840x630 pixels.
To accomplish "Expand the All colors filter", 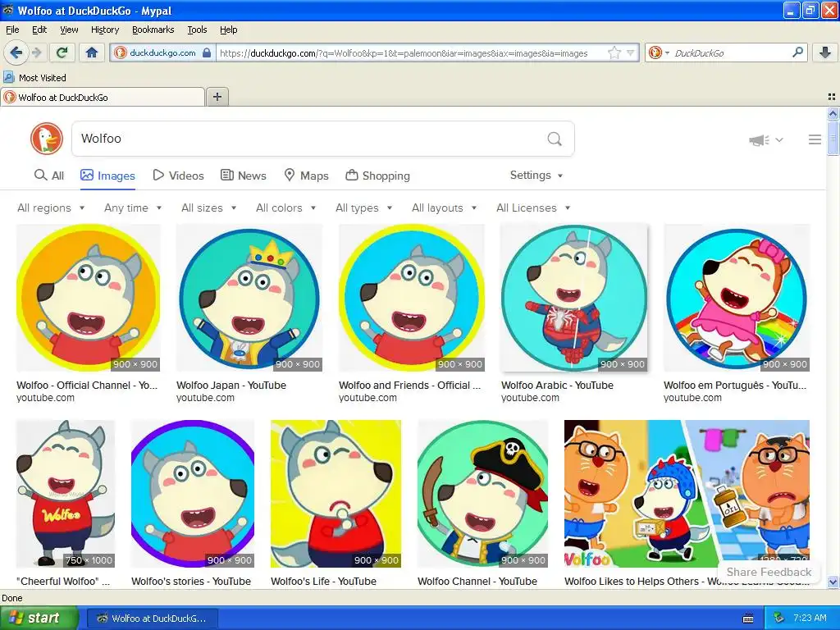I will tap(285, 208).
